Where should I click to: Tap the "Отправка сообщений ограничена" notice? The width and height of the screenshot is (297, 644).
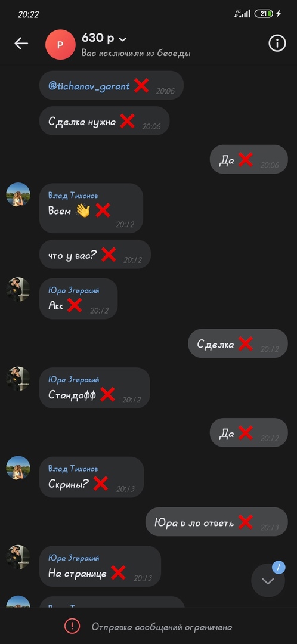click(x=162, y=627)
